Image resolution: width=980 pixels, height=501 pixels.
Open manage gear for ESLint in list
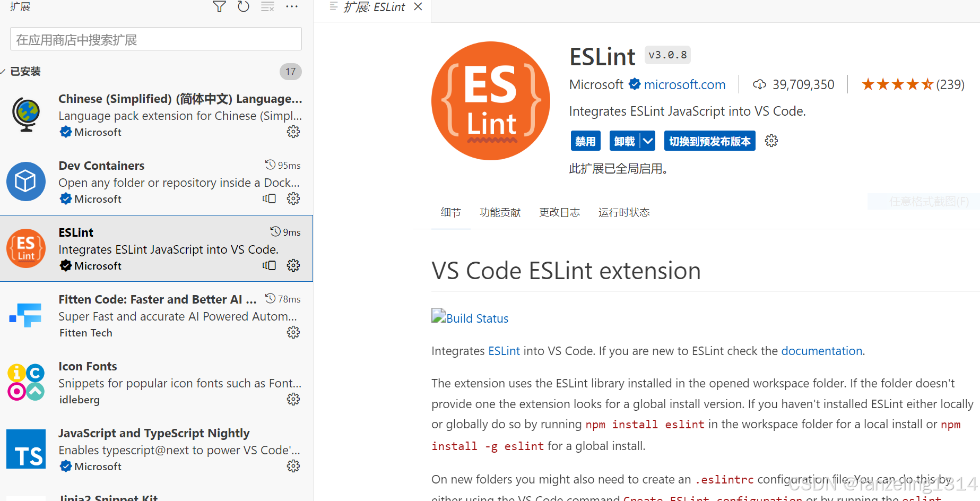[x=293, y=265]
